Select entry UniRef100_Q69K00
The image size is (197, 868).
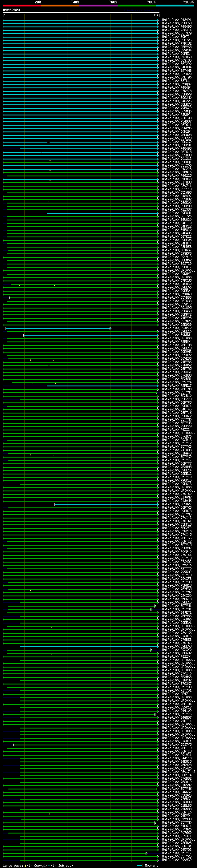[x=177, y=203]
